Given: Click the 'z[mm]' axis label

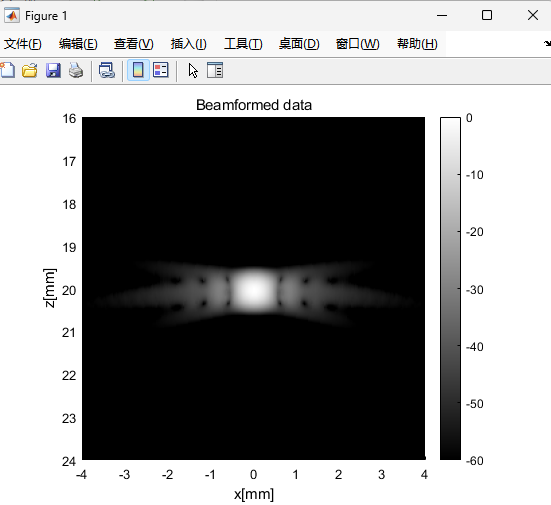Looking at the screenshot, I should pyautogui.click(x=50, y=288).
